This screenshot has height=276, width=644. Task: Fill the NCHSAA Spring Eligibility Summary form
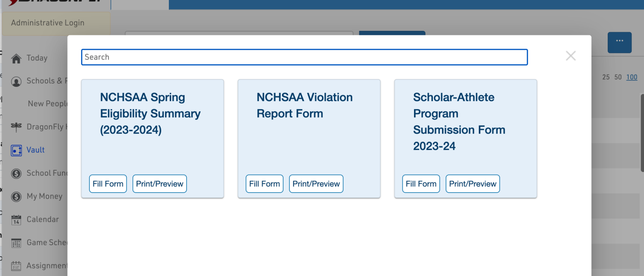click(108, 184)
